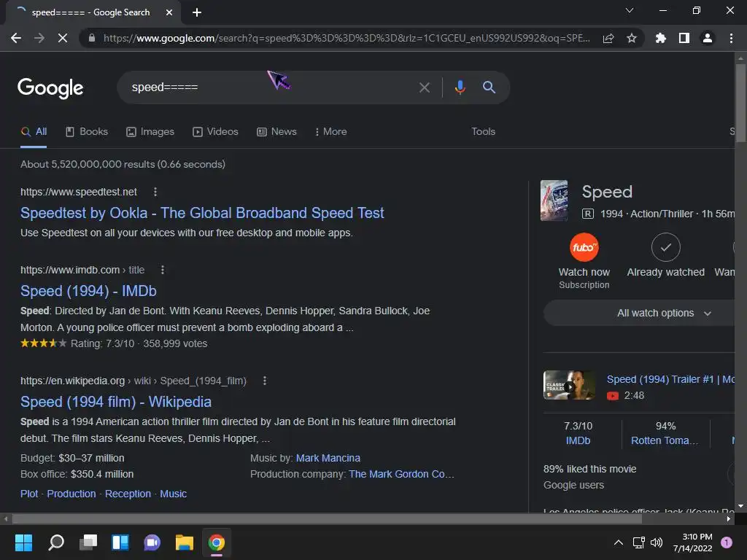747x560 pixels.
Task: Play the Speed (1994) Trailer thumbnail
Action: pos(569,385)
